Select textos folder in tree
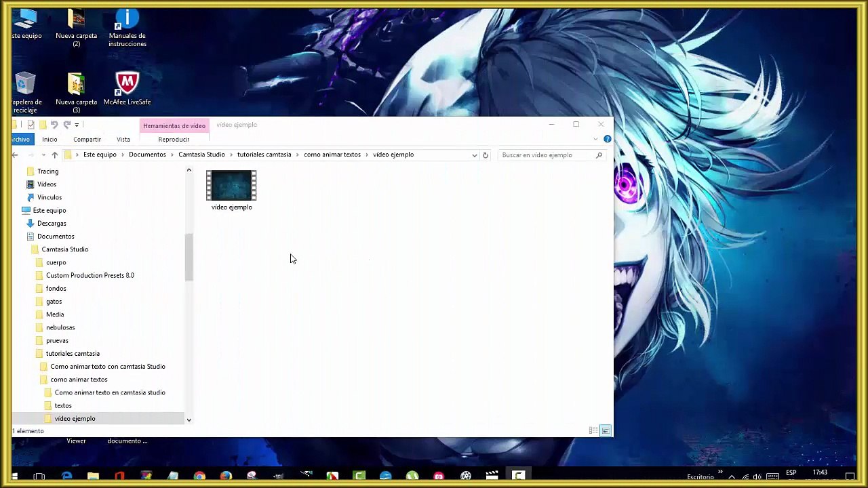The image size is (868, 488). pyautogui.click(x=63, y=405)
